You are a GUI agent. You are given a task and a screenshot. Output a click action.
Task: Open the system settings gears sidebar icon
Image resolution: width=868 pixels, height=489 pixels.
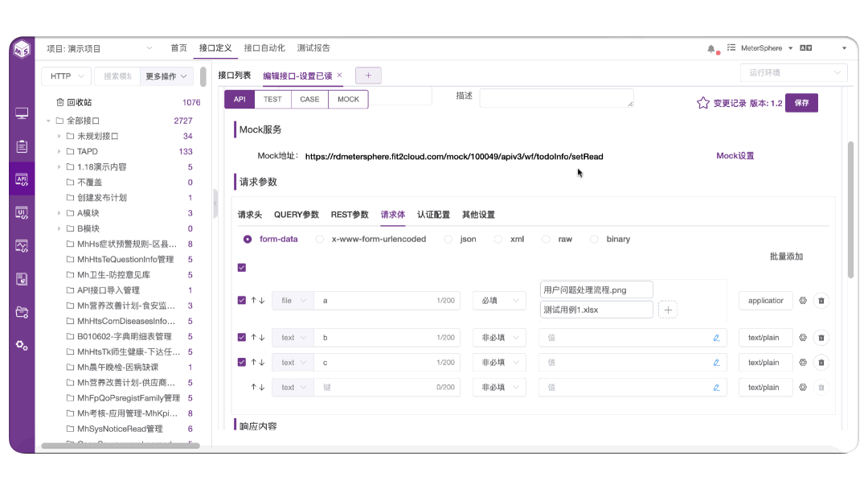click(x=22, y=346)
